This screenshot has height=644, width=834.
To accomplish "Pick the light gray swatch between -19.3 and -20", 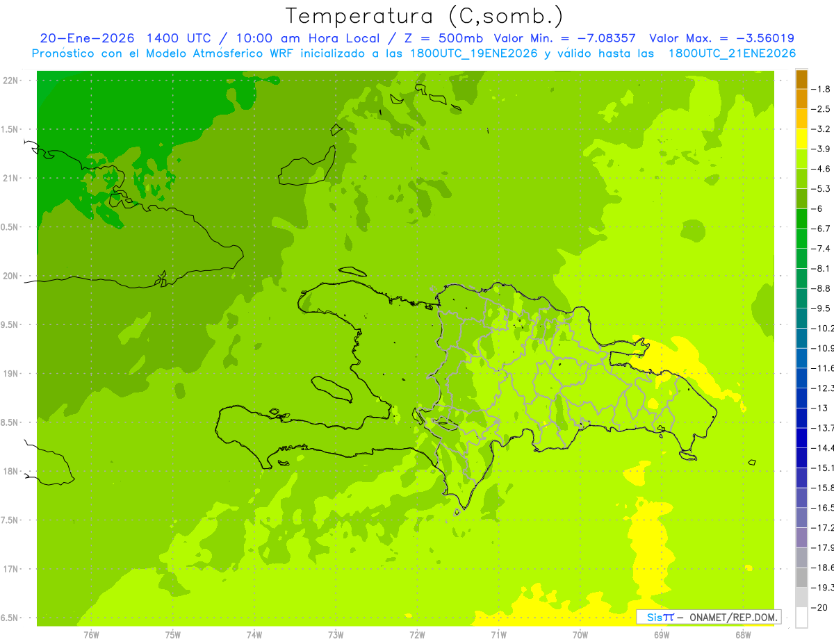I will (801, 597).
